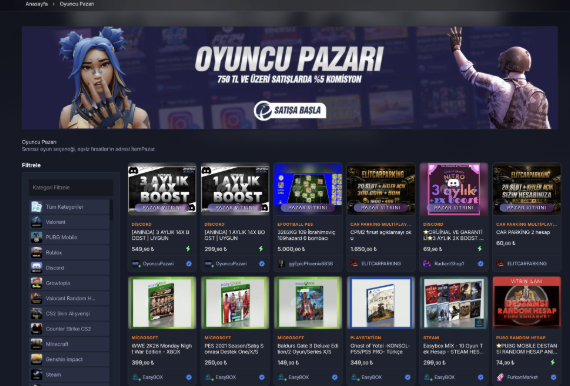This screenshot has width=570, height=386.
Task: Open Valorant Random H... category
Action: pyautogui.click(x=69, y=298)
